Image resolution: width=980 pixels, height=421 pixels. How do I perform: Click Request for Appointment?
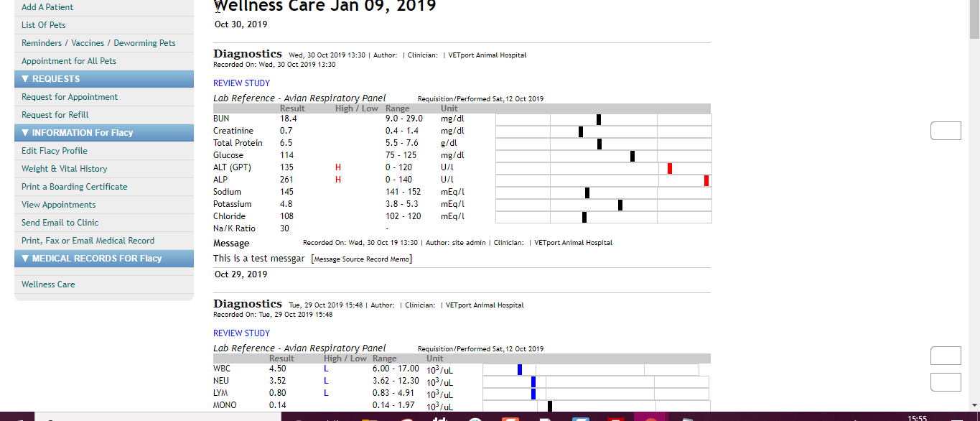pyautogui.click(x=70, y=97)
